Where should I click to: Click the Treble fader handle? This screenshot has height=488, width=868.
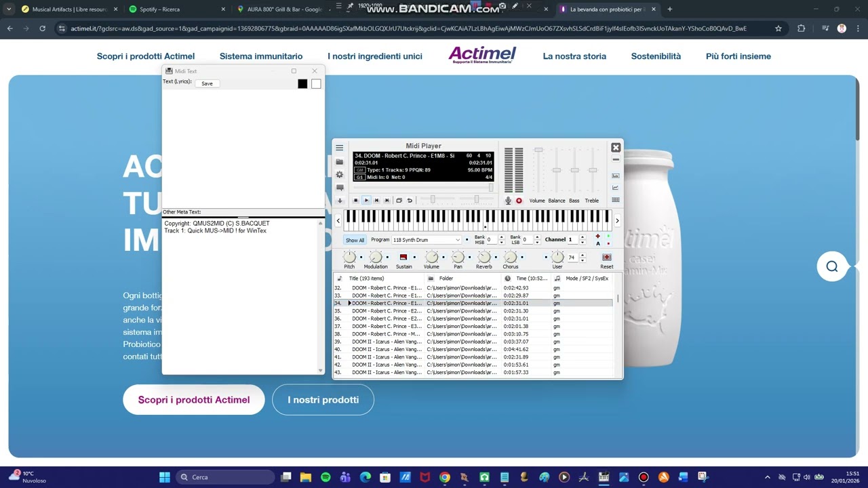coord(593,169)
